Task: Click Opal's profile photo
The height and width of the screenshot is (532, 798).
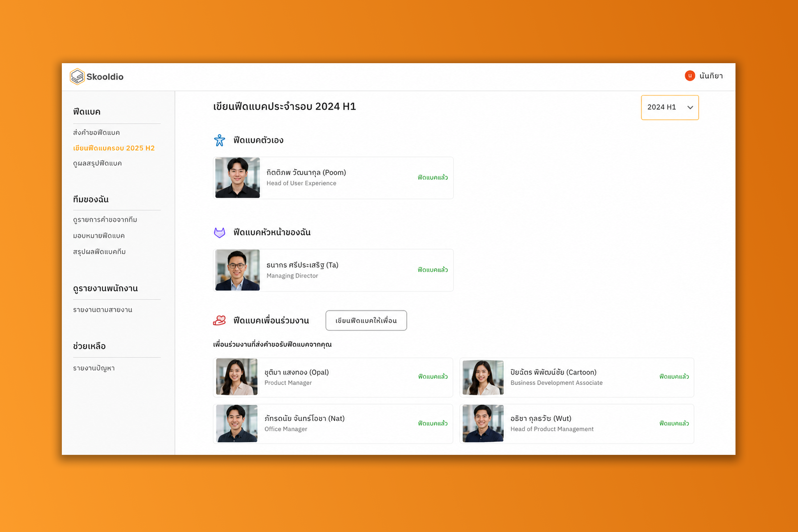Action: [x=237, y=377]
